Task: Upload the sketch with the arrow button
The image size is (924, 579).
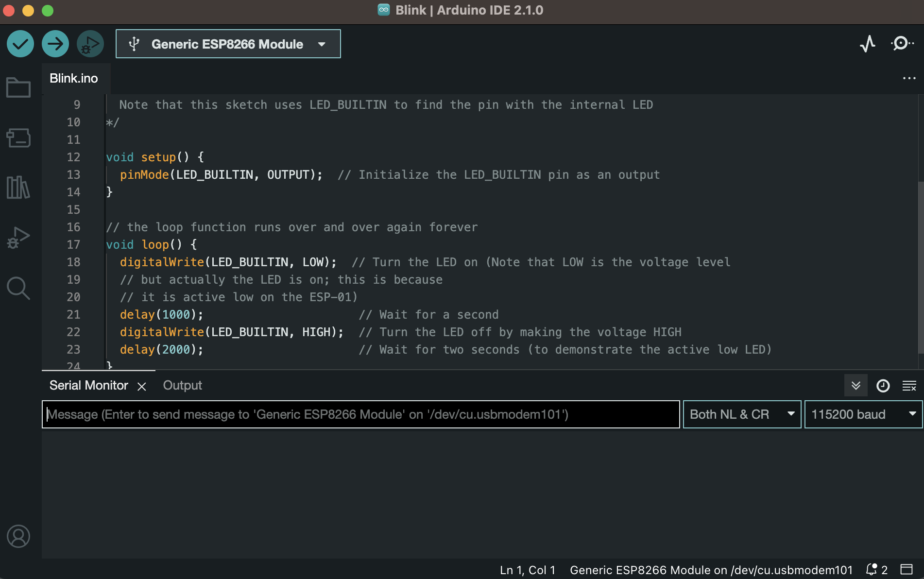Action: point(55,44)
